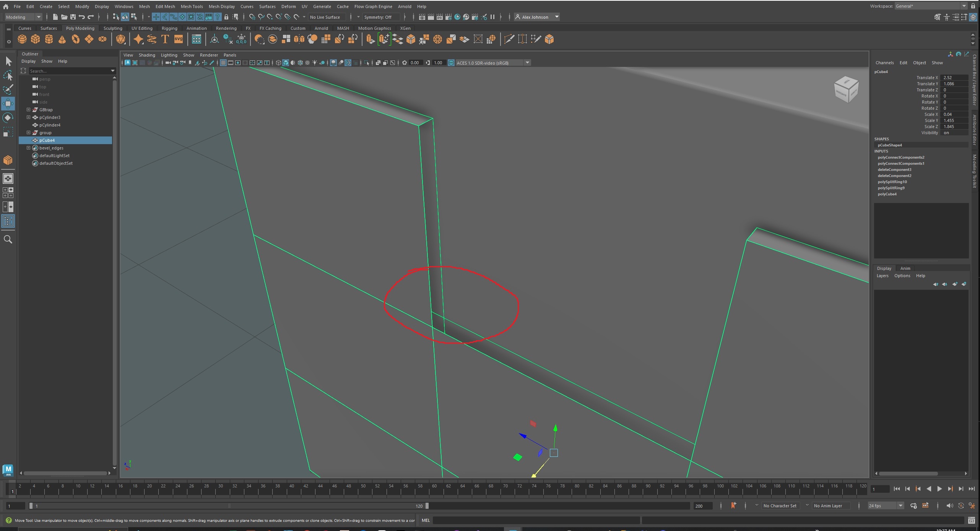The image size is (980, 531).
Task: Switch to four-view layout icon
Action: (x=8, y=193)
